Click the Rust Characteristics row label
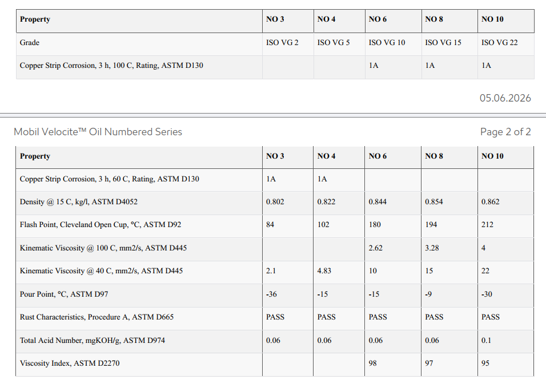 click(x=97, y=317)
